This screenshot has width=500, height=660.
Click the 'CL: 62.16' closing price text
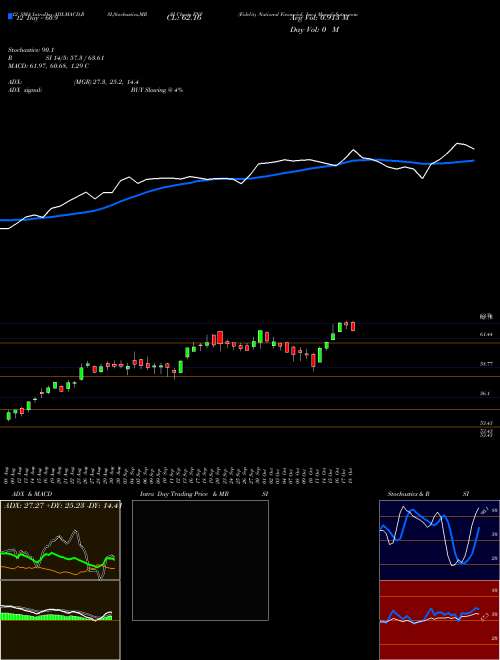184,18
